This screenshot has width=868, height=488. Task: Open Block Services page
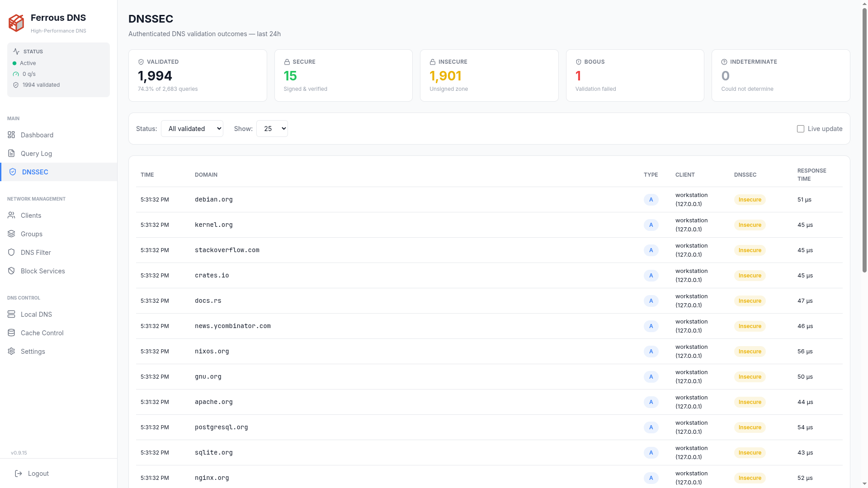(59, 271)
